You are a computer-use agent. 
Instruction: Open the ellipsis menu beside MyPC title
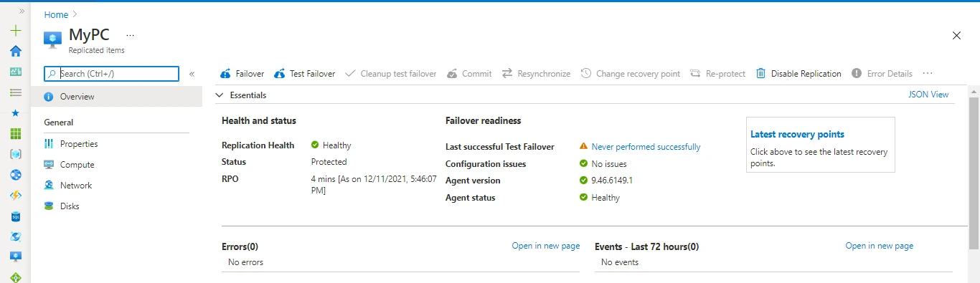pyautogui.click(x=131, y=35)
